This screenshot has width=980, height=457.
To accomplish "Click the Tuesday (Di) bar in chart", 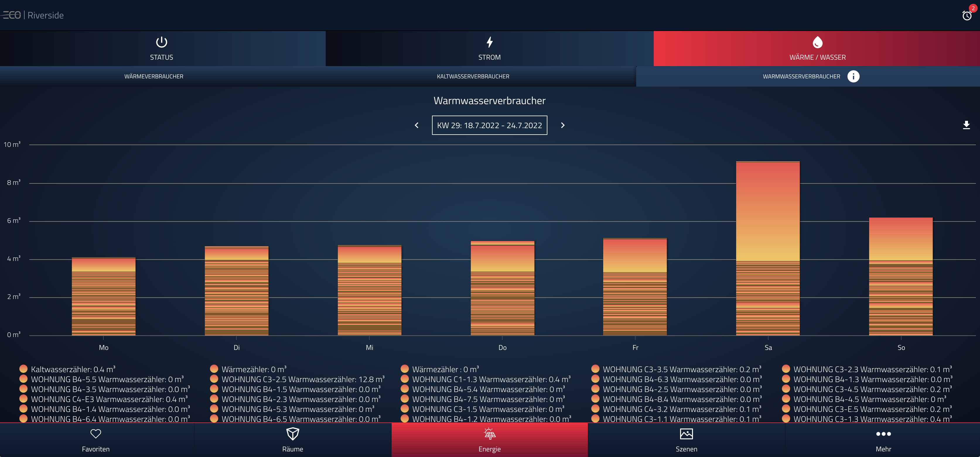I will [x=237, y=291].
